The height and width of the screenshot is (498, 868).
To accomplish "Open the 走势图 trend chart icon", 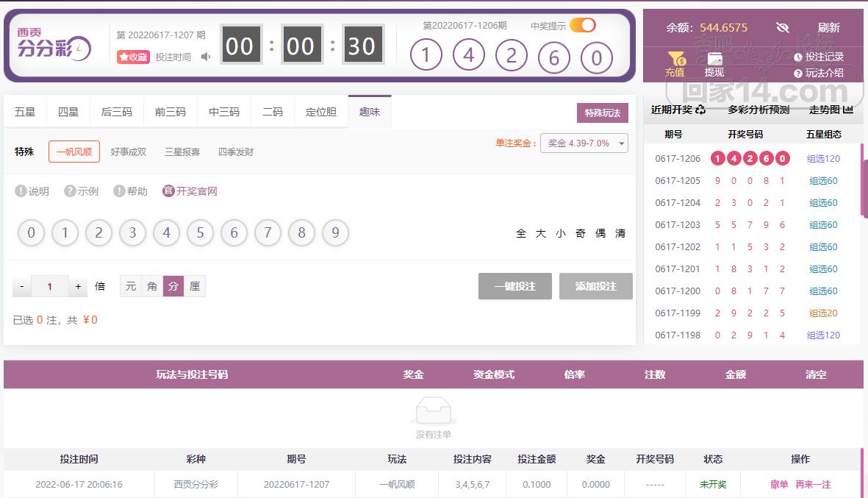I will 847,110.
